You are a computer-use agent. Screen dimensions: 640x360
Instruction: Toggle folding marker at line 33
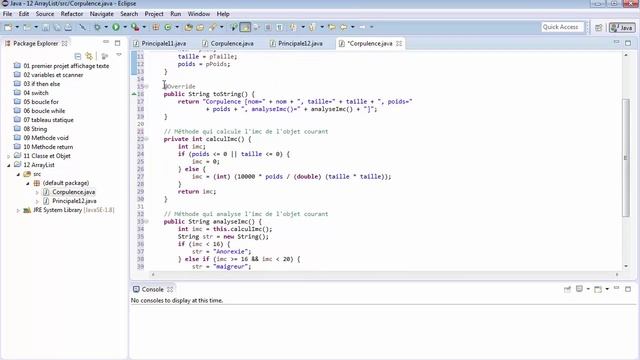pyautogui.click(x=146, y=222)
